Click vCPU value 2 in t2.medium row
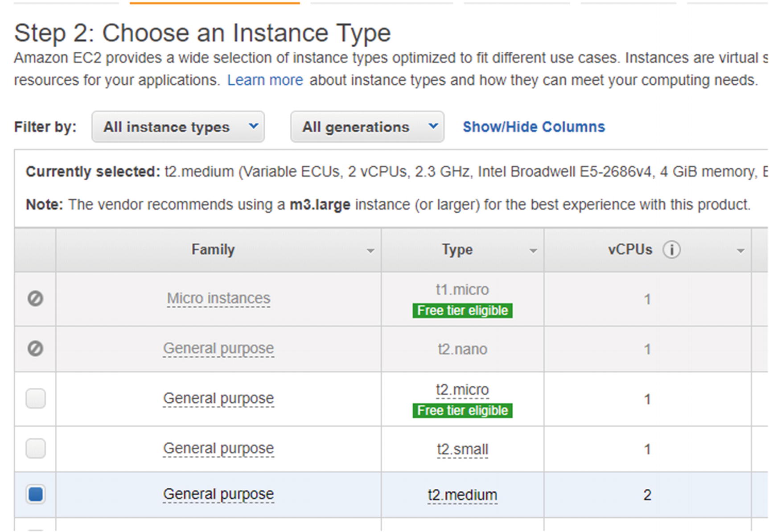The width and height of the screenshot is (769, 532). click(647, 495)
